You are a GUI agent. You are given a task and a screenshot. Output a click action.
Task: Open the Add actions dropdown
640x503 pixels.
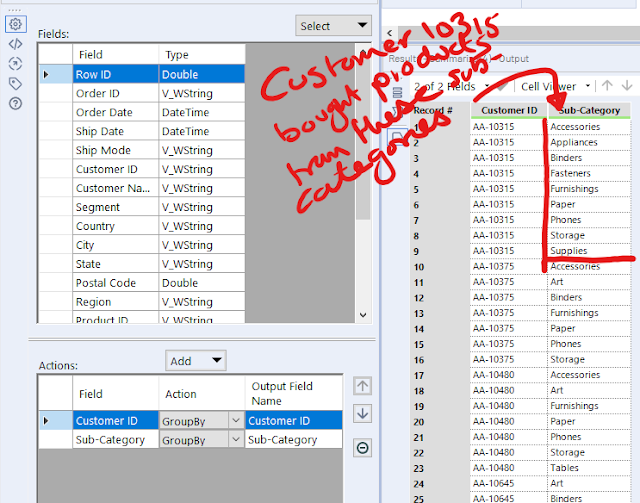196,361
